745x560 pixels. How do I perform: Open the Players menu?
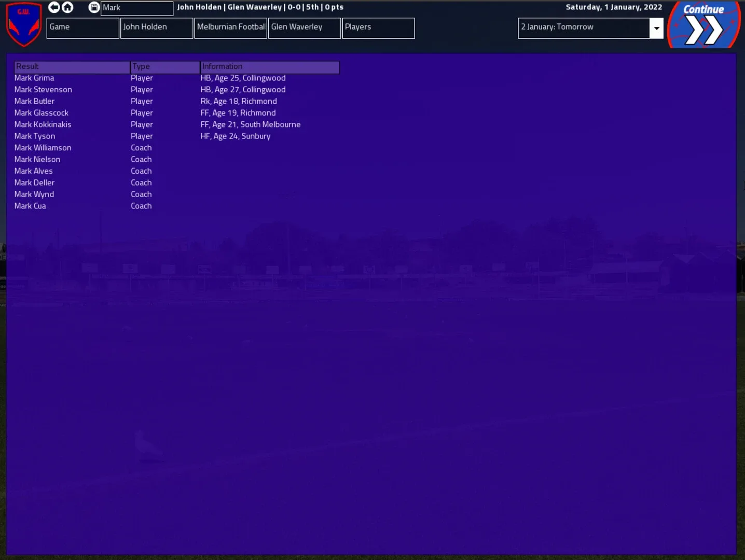378,28
